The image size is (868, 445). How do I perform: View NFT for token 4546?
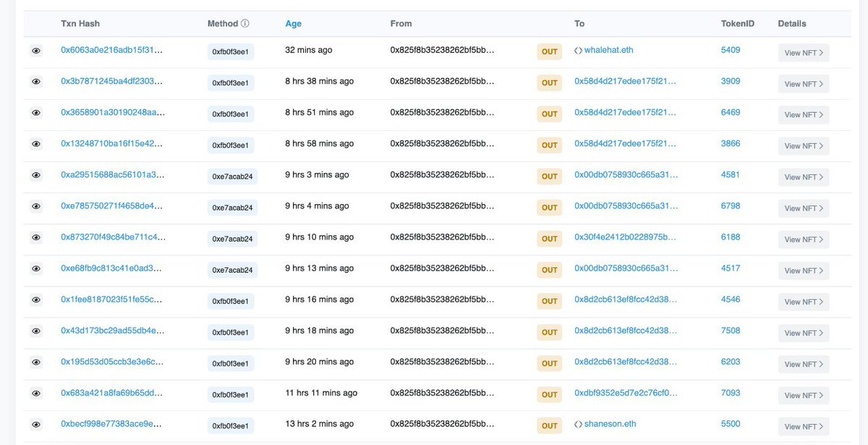pos(804,302)
